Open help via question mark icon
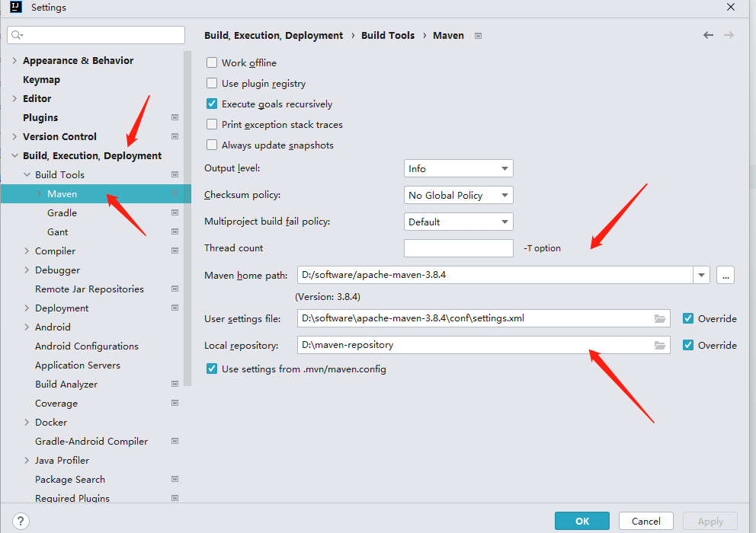The height and width of the screenshot is (533, 756). pos(21,521)
